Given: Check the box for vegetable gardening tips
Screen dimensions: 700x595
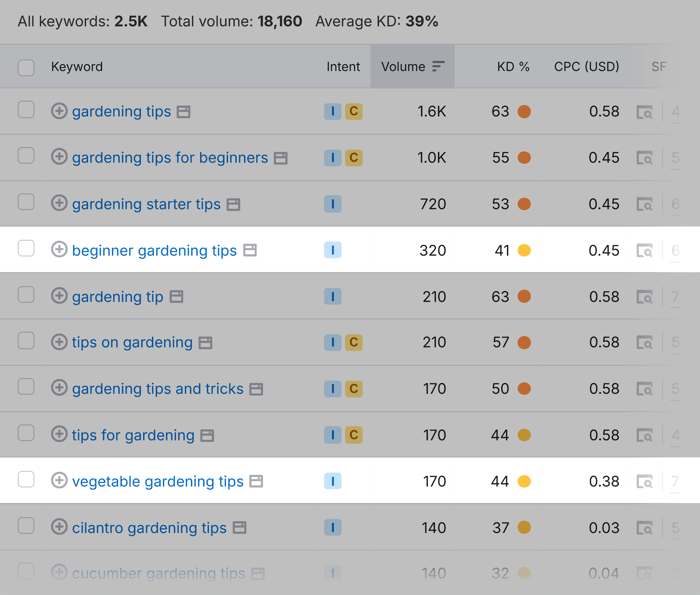Looking at the screenshot, I should coord(26,479).
